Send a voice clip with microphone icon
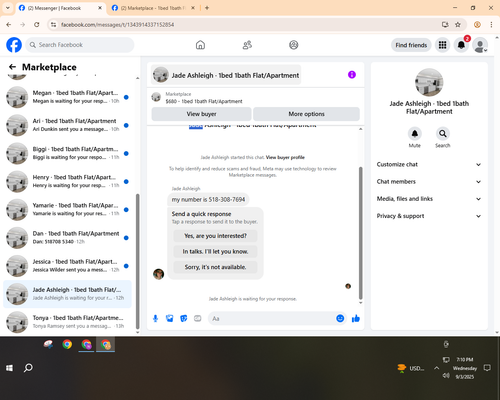The height and width of the screenshot is (400, 500). (155, 318)
